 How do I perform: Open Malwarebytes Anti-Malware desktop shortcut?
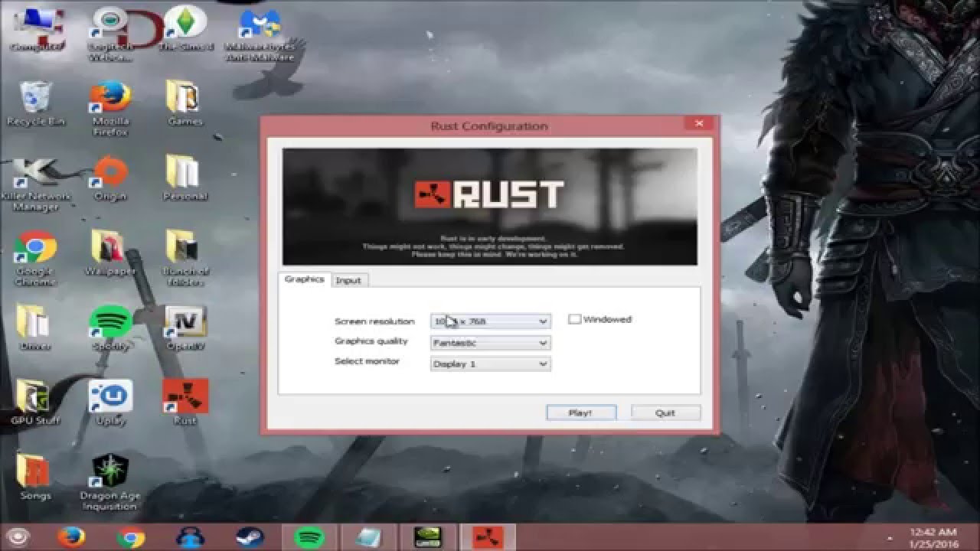click(x=260, y=34)
